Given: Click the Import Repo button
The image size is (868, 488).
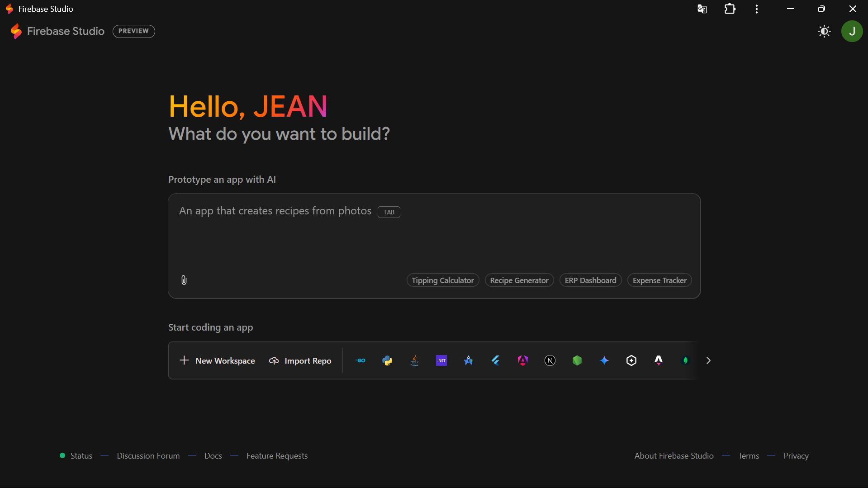Looking at the screenshot, I should click(300, 360).
